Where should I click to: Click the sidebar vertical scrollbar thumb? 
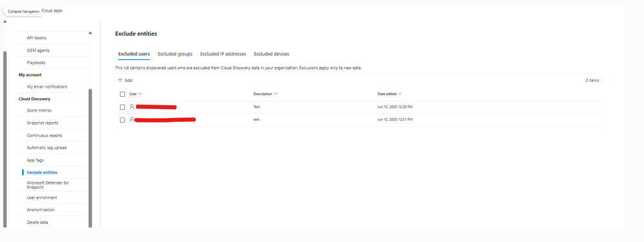[90, 158]
